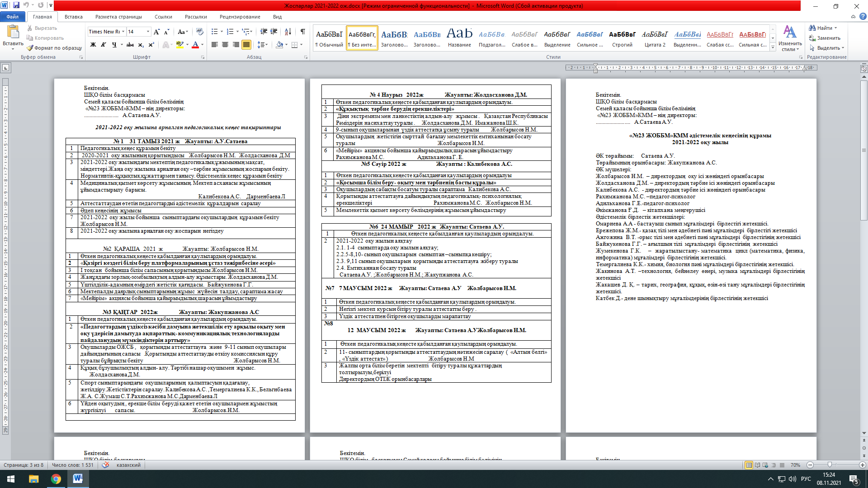The height and width of the screenshot is (488, 868).
Task: Click the decrease indent icon
Action: 264,32
